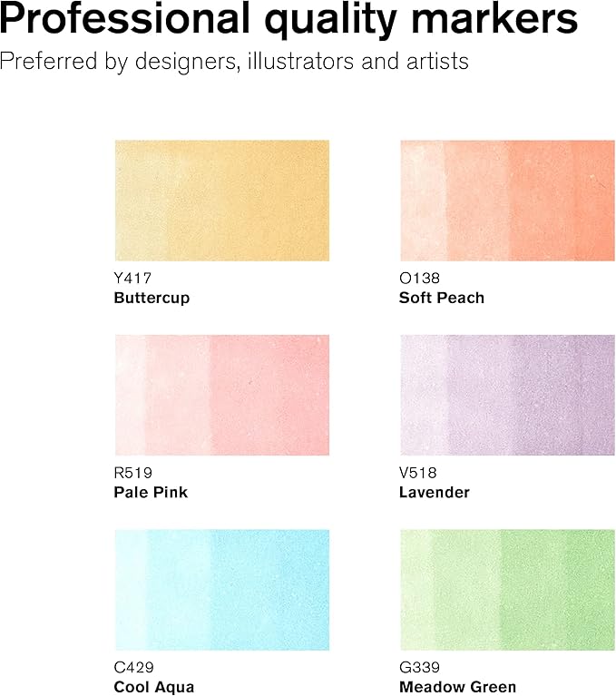Click the Meadow Green name label
The width and height of the screenshot is (616, 696).
(457, 687)
